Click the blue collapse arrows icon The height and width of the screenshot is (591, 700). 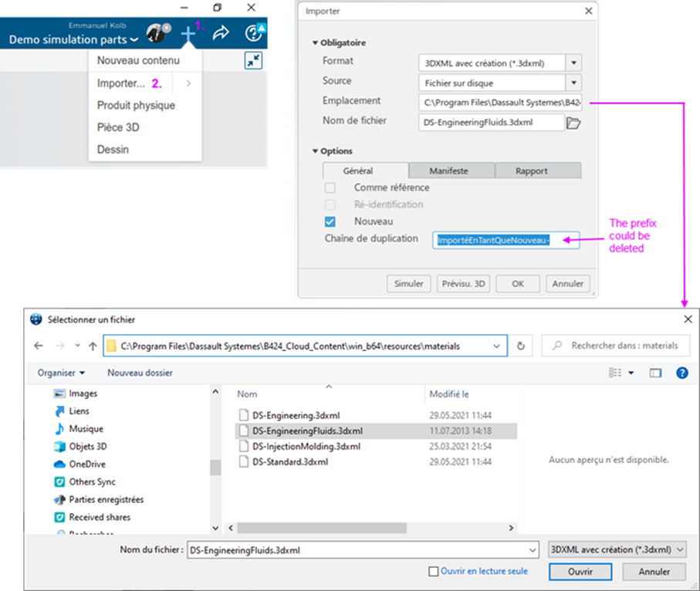253,60
